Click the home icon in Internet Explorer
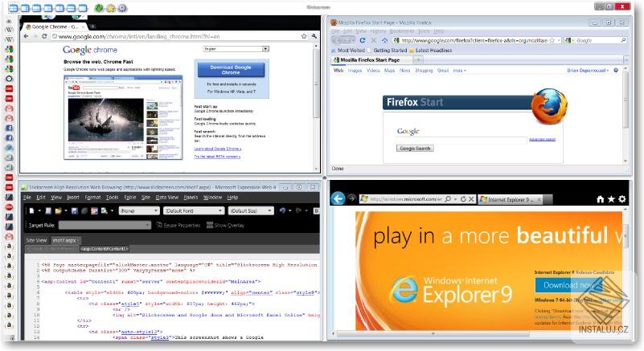Viewport: 644px width, 351px height. click(601, 199)
